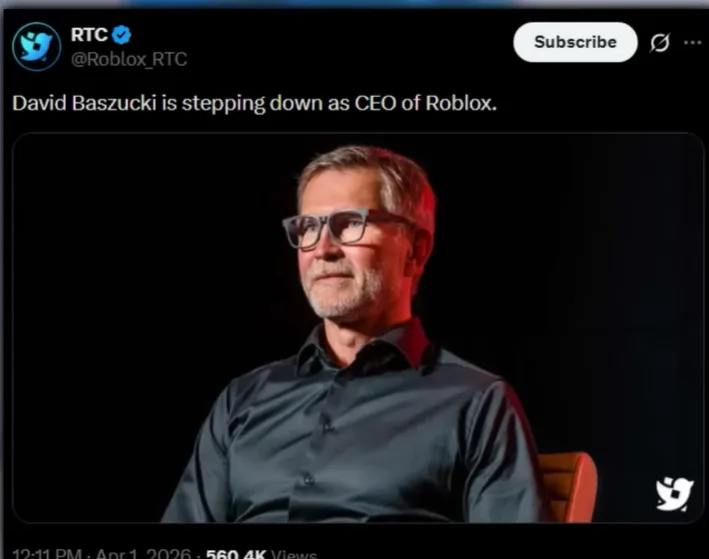
Task: Subscribe to the RTC account
Action: [x=575, y=42]
